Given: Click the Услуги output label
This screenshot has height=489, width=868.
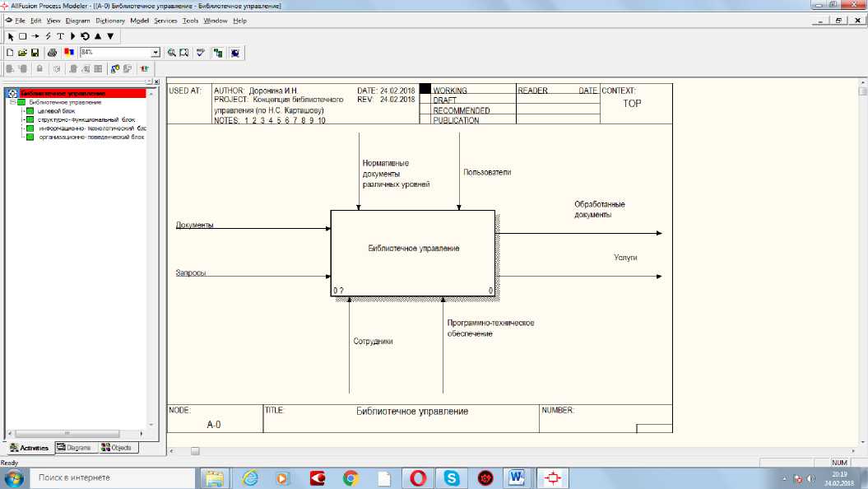Looking at the screenshot, I should 625,258.
